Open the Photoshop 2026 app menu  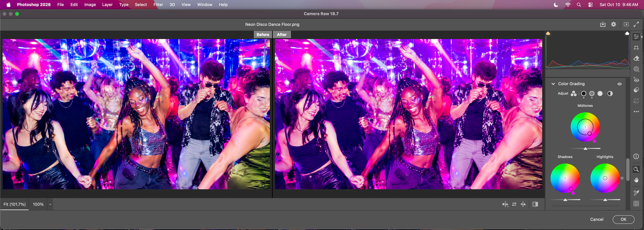(34, 5)
